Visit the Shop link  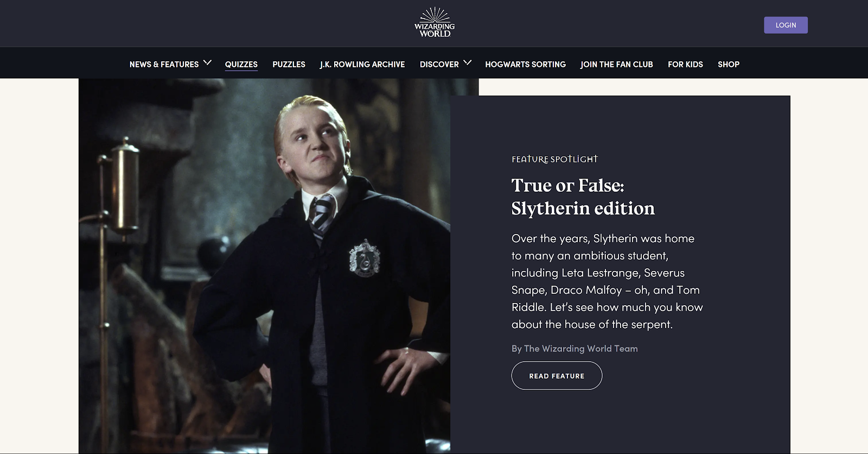(729, 64)
